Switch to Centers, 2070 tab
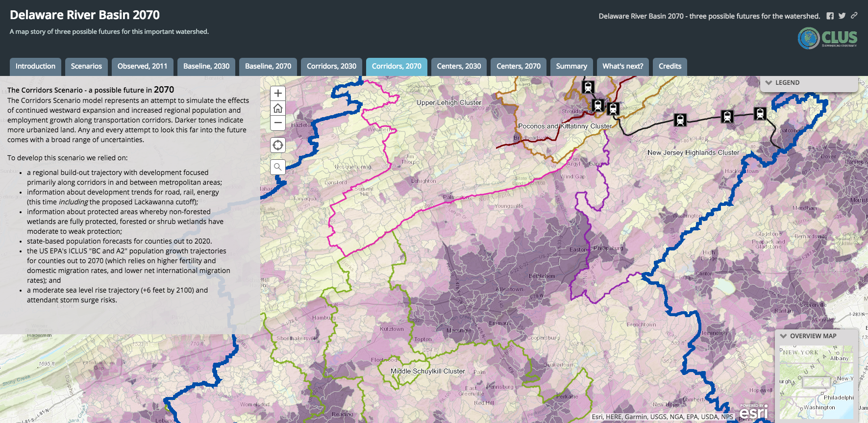The image size is (868, 423). tap(519, 67)
